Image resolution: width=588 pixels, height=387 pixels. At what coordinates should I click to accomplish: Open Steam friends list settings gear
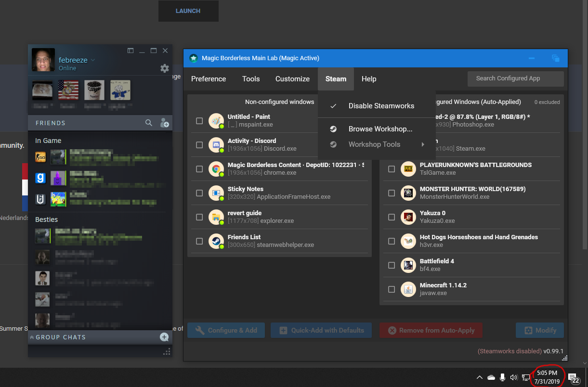pos(165,68)
